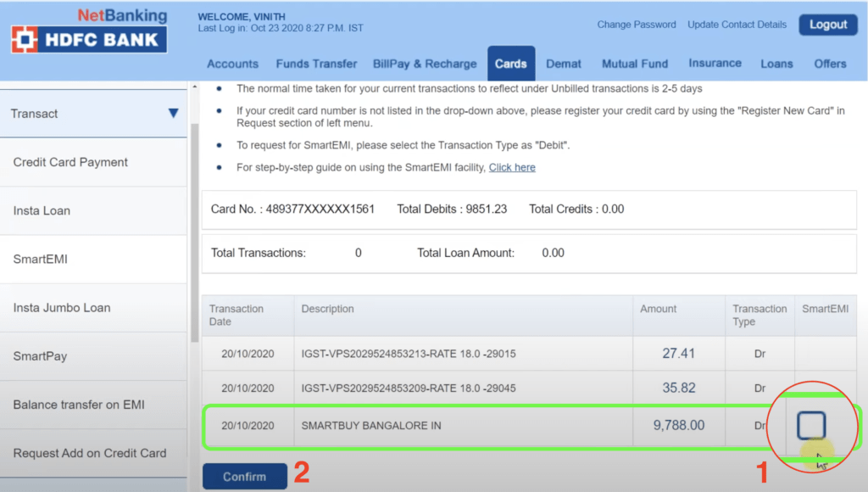Select Insta Loan in sidebar
Image resolution: width=868 pixels, height=492 pixels.
pyautogui.click(x=93, y=210)
